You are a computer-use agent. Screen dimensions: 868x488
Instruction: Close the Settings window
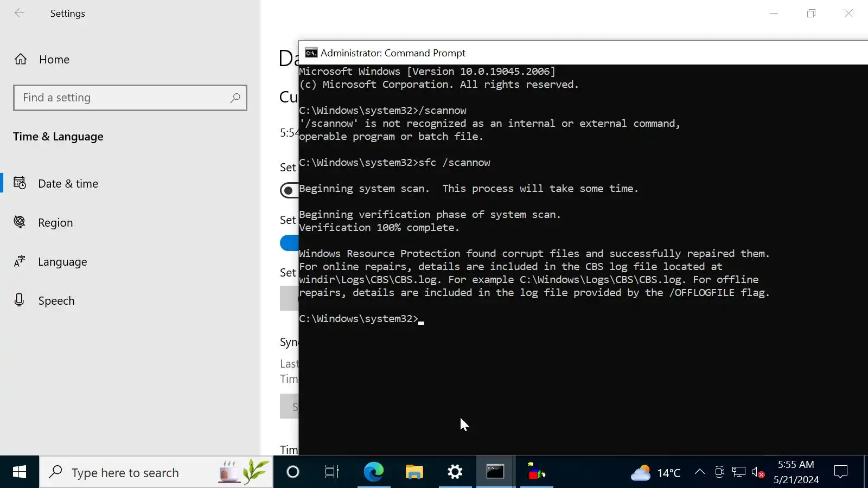click(x=848, y=13)
